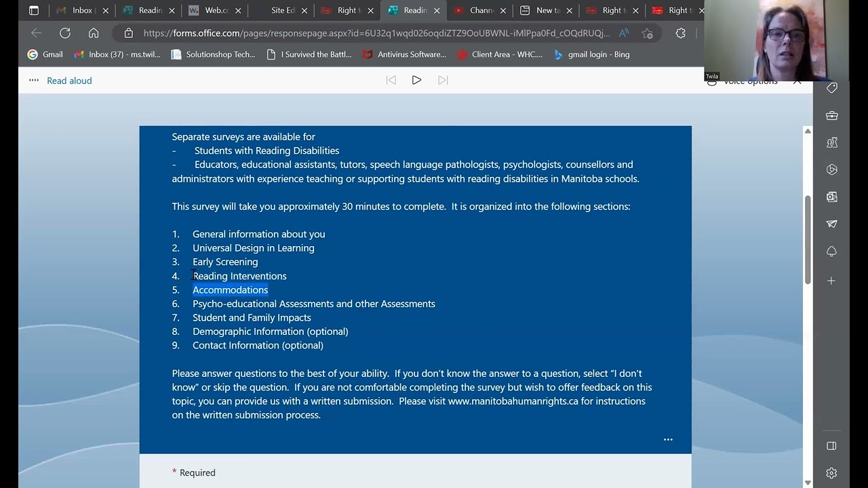
Task: Click the Read aloud label
Action: [x=69, y=81]
